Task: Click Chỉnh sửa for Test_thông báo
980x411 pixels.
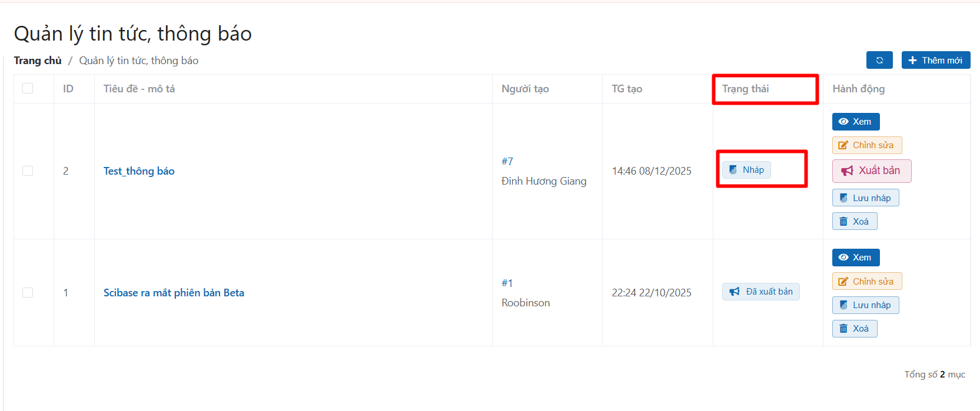Action: pos(866,145)
